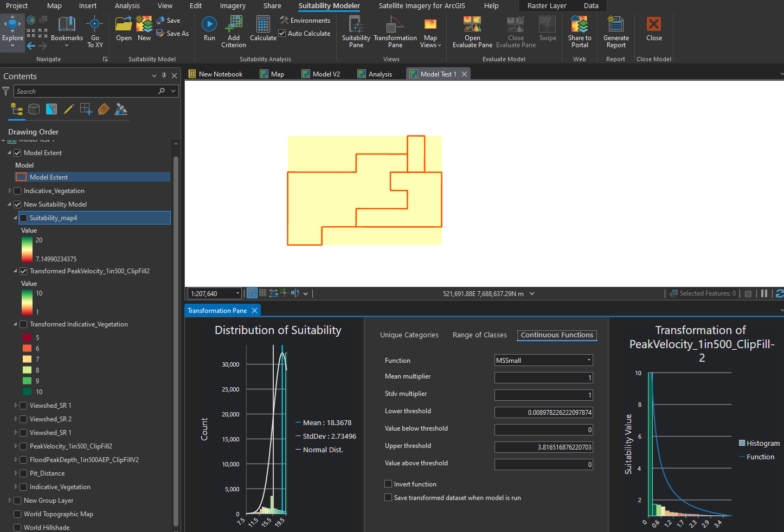Click the value 5 dark red swatch

tap(27, 337)
